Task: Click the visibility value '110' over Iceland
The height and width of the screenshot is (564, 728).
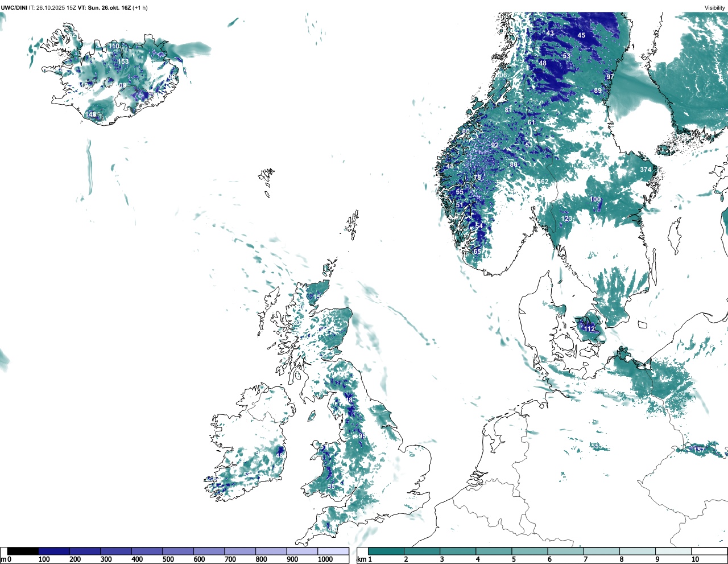Action: coord(114,46)
